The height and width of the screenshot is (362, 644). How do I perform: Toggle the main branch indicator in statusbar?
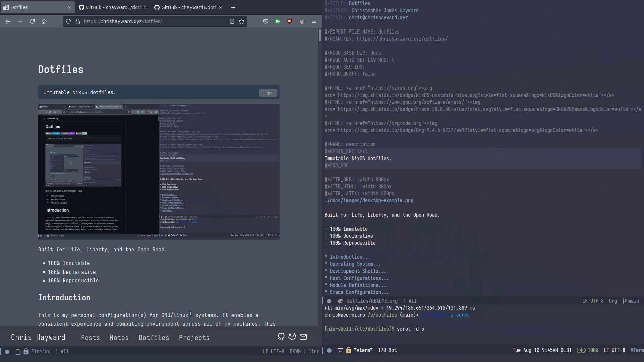point(633,301)
